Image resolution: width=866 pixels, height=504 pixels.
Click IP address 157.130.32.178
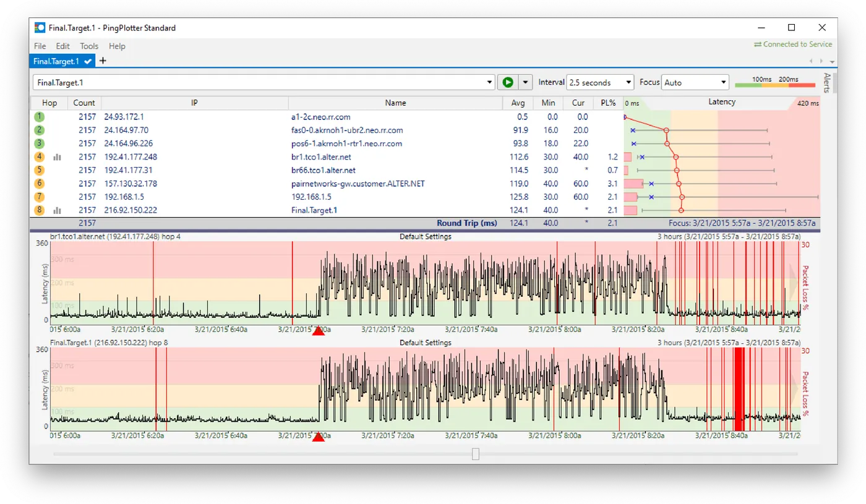(131, 184)
